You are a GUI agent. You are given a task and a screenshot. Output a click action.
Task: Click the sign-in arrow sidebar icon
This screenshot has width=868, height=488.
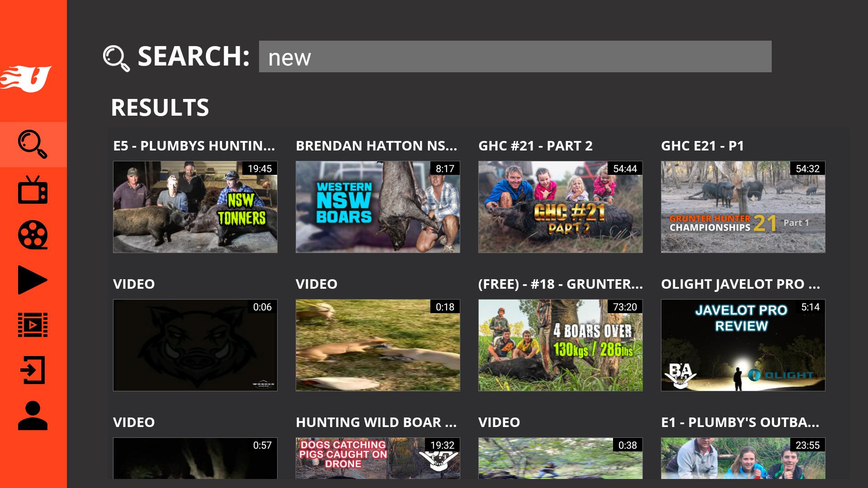tap(33, 371)
